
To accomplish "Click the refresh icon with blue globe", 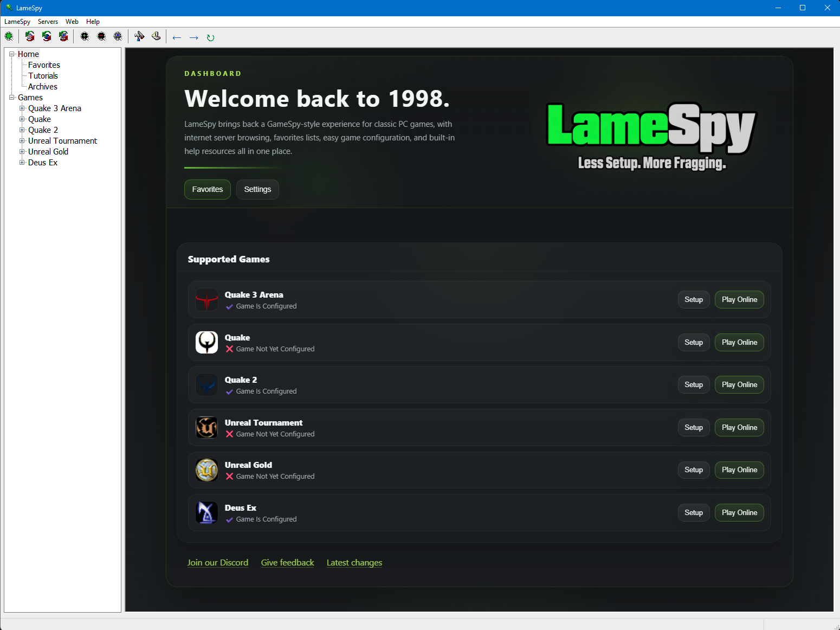I will [47, 36].
